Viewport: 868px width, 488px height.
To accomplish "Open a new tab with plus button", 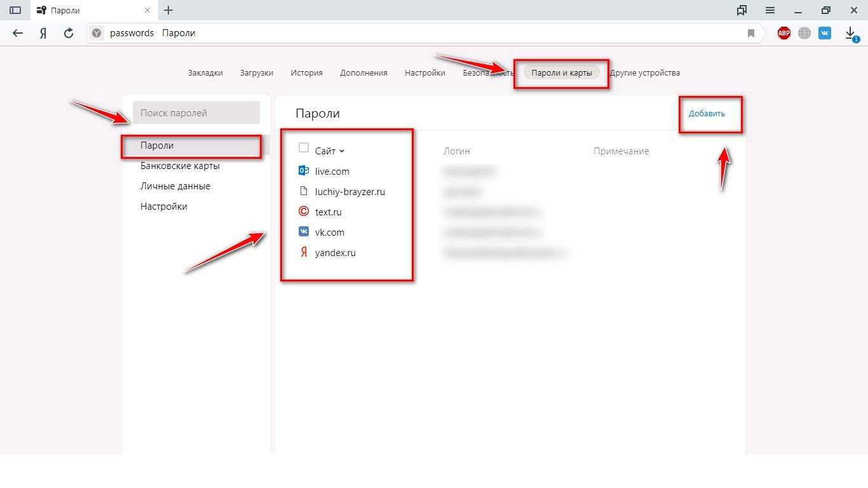I will point(168,10).
